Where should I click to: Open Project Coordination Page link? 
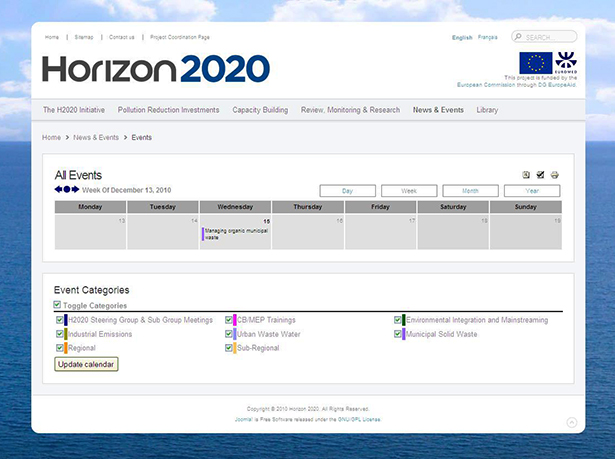tap(180, 37)
